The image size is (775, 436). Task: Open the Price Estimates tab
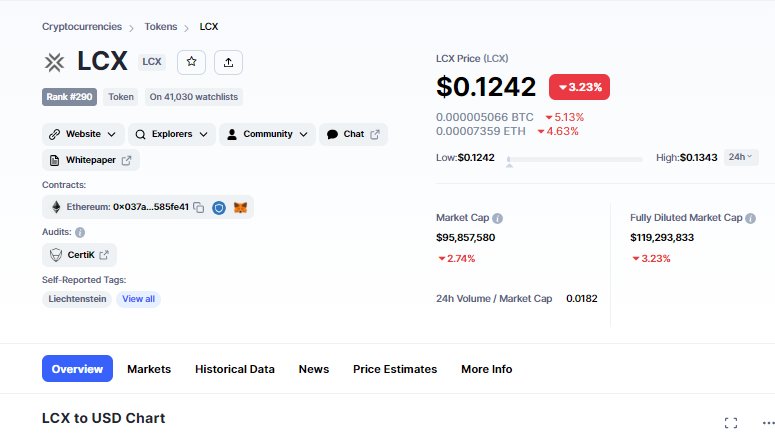point(395,369)
